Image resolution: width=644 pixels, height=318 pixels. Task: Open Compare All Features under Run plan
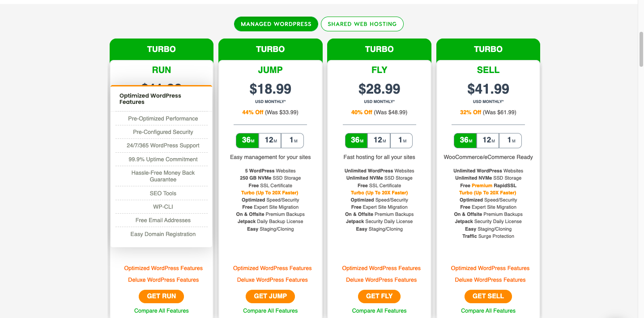point(162,311)
